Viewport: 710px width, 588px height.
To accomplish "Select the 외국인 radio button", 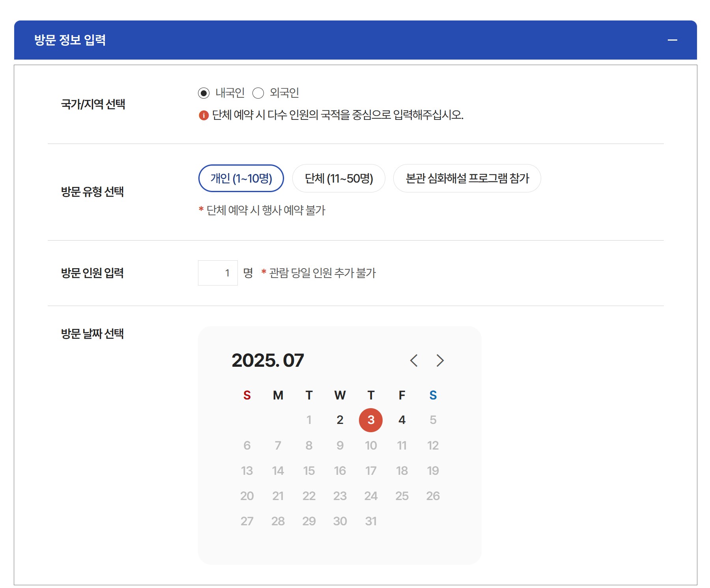I will (x=258, y=93).
